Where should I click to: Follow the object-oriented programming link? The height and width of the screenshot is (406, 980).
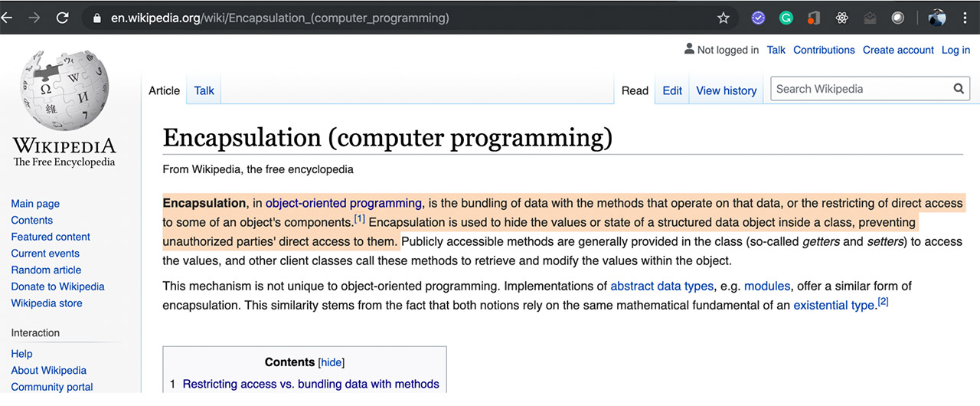point(344,203)
